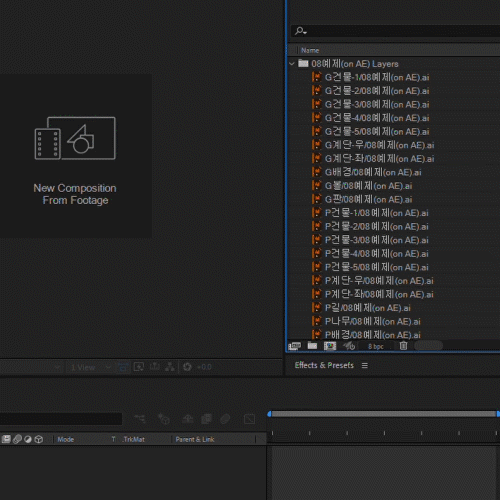Select G배경/08예제(on AE).ai footage item
The height and width of the screenshot is (500, 500).
(x=373, y=172)
